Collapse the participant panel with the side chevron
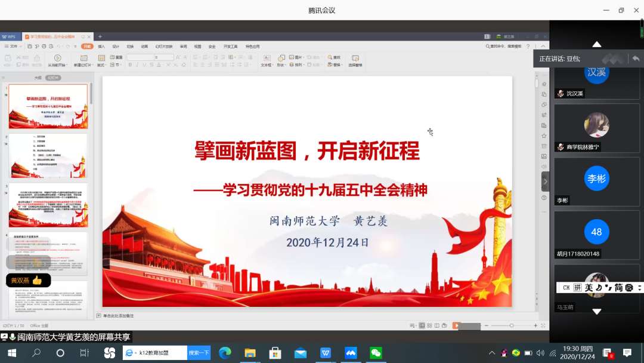The height and width of the screenshot is (363, 644). pos(545,181)
